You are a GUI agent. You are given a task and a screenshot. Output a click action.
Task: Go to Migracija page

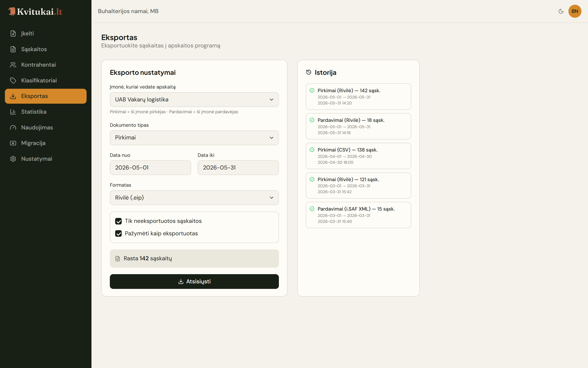[x=46, y=143]
